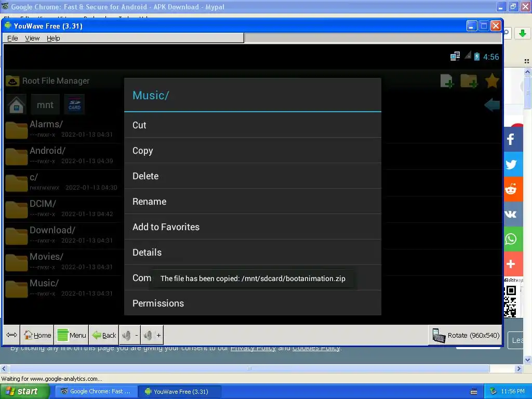Image resolution: width=532 pixels, height=399 pixels.
Task: Select Cut in the Music/ context menu
Action: [x=252, y=125]
